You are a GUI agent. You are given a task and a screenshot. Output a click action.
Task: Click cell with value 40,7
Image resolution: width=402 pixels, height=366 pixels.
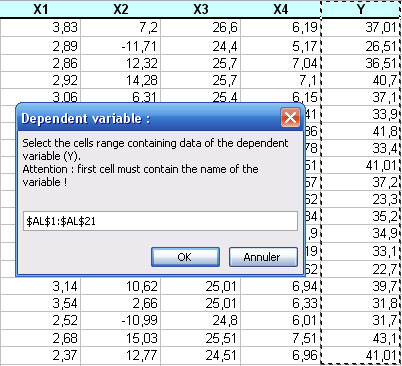(361, 80)
